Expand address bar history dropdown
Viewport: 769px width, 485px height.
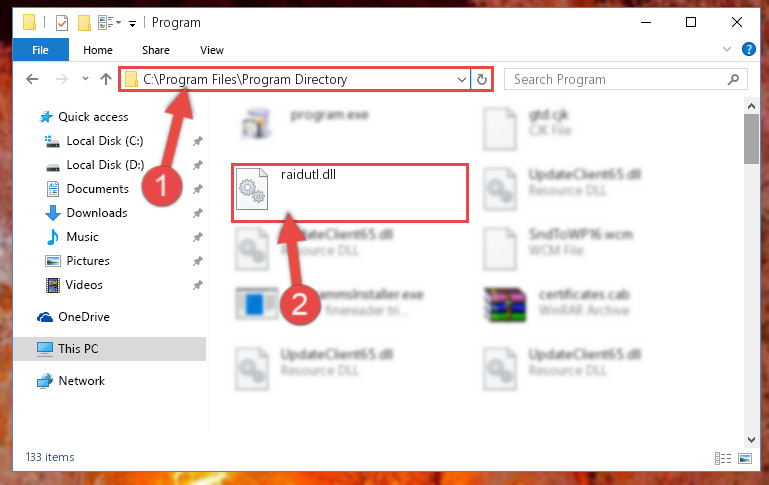[461, 79]
